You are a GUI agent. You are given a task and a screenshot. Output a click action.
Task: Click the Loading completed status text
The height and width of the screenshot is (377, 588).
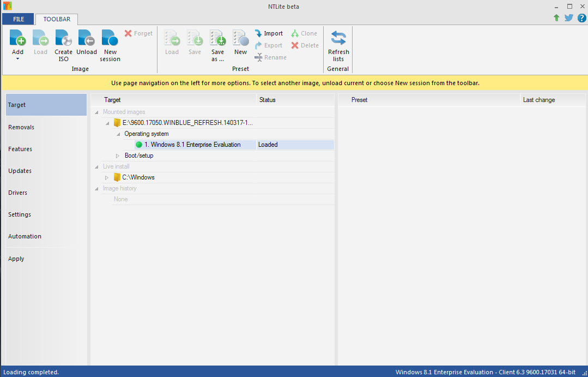31,372
